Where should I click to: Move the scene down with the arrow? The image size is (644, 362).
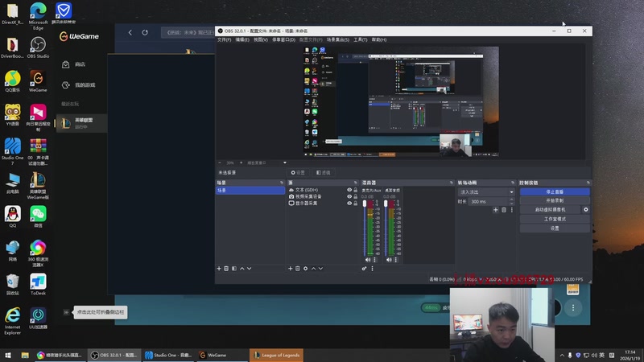(x=250, y=269)
